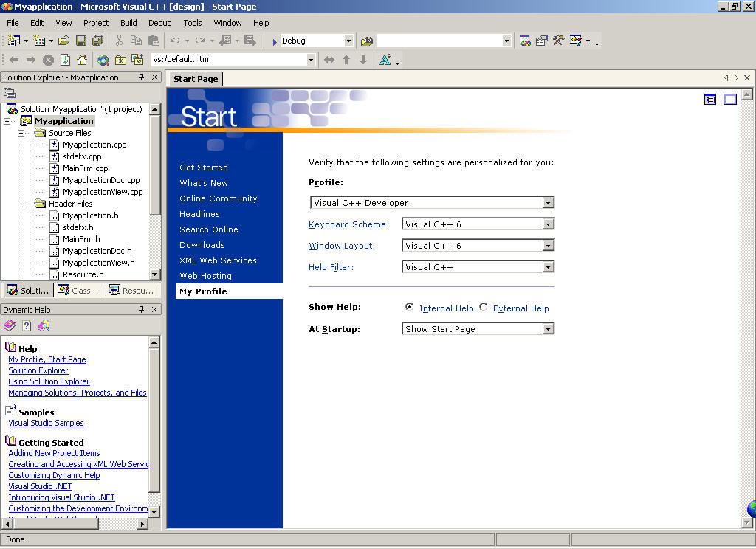Select the Internal Help radio button
The height and width of the screenshot is (549, 756).
(409, 307)
